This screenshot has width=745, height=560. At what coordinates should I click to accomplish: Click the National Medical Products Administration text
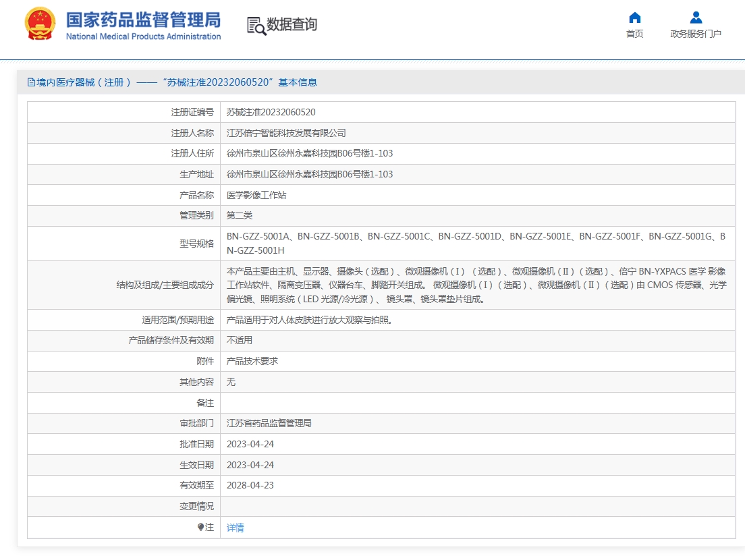click(144, 36)
